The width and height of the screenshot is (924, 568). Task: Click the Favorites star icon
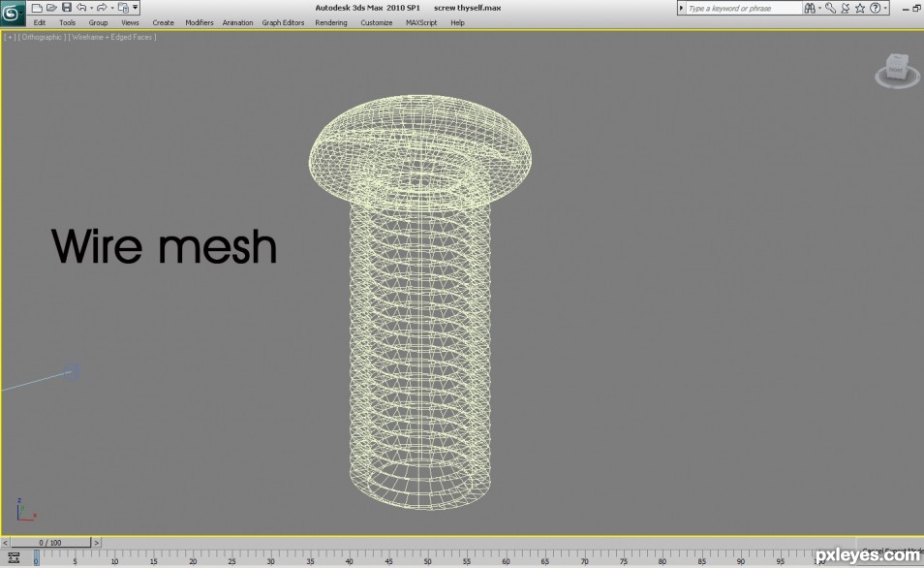tap(860, 8)
